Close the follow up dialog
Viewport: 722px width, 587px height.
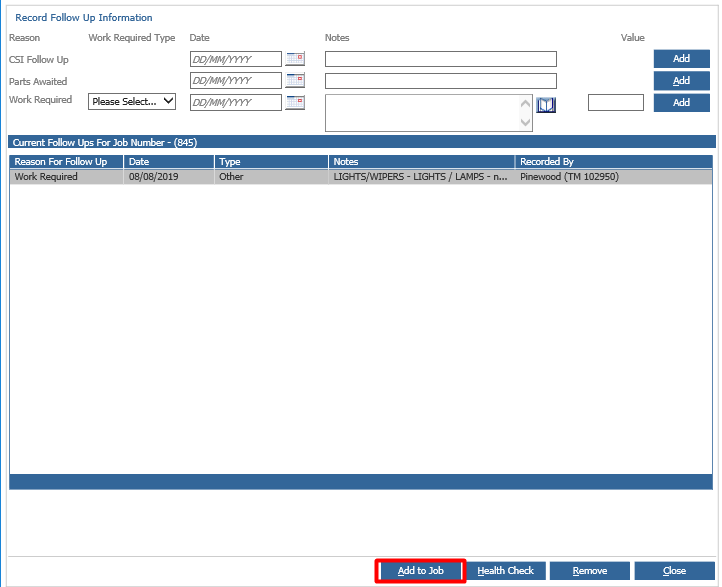[674, 571]
